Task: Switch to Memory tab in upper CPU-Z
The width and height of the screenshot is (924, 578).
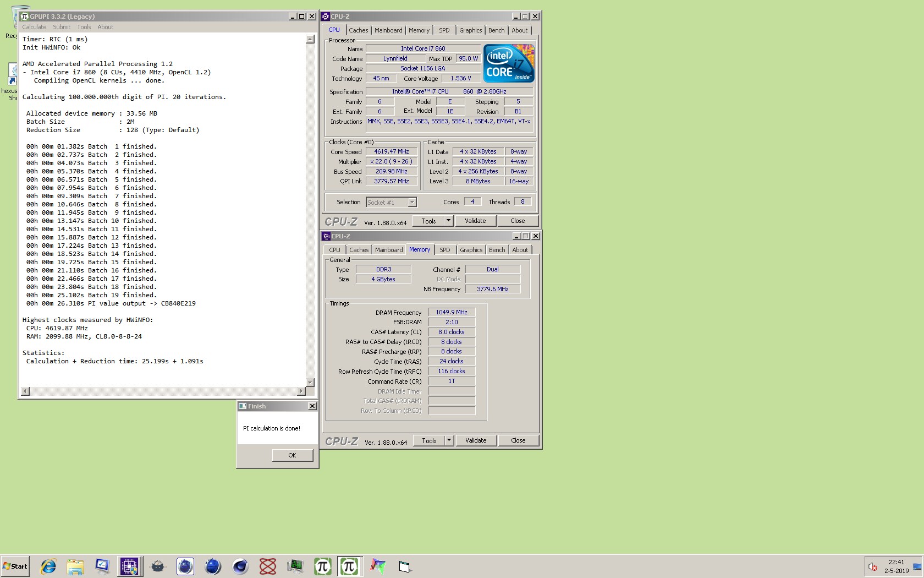Action: [419, 30]
